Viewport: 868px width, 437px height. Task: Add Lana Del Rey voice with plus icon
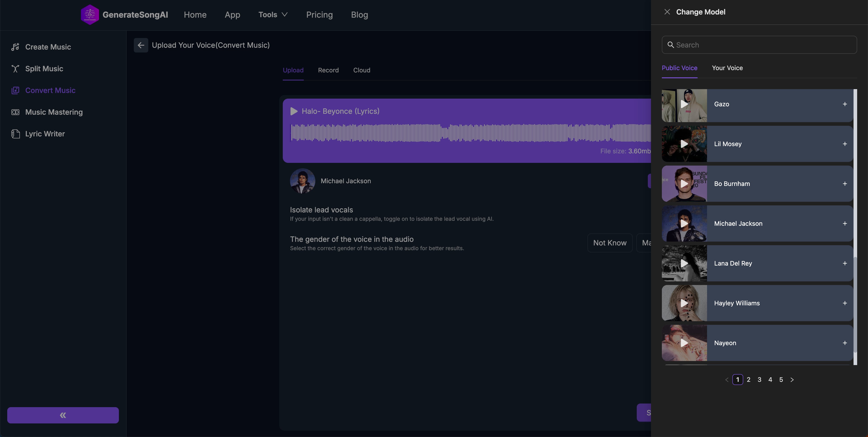point(845,263)
